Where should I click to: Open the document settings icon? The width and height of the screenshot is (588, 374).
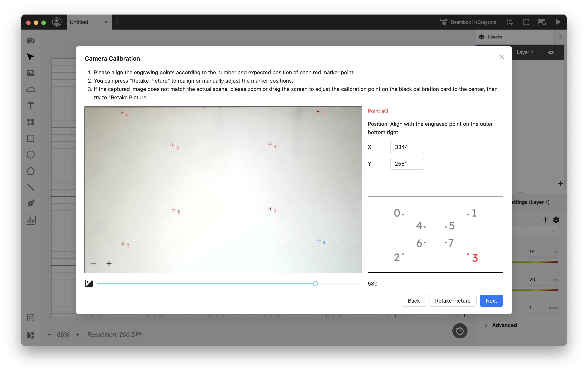510,22
